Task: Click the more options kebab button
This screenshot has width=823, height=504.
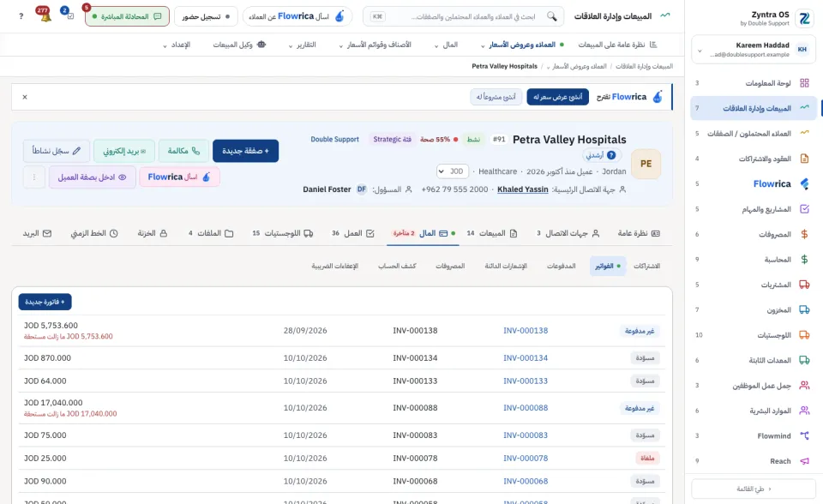Action: click(34, 177)
